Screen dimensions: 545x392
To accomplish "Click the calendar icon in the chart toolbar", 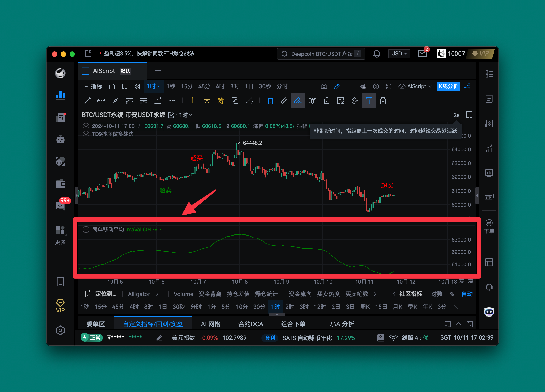I will 112,86.
